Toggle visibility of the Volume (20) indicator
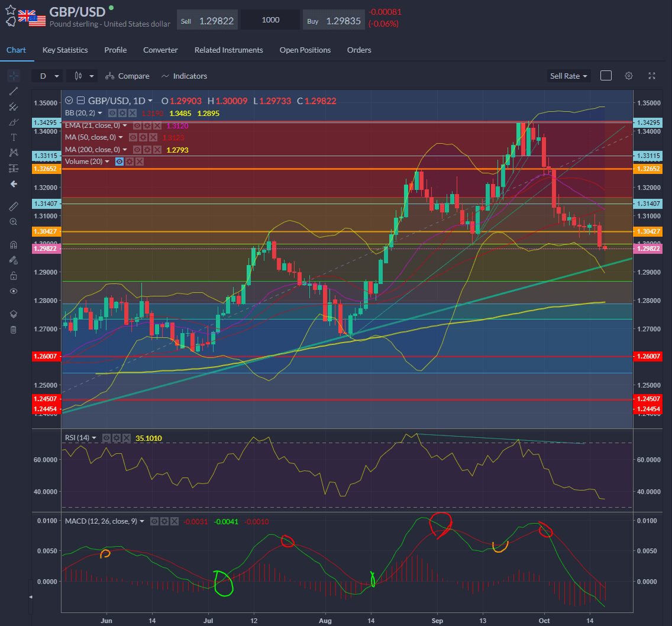This screenshot has width=672, height=626. 119,162
